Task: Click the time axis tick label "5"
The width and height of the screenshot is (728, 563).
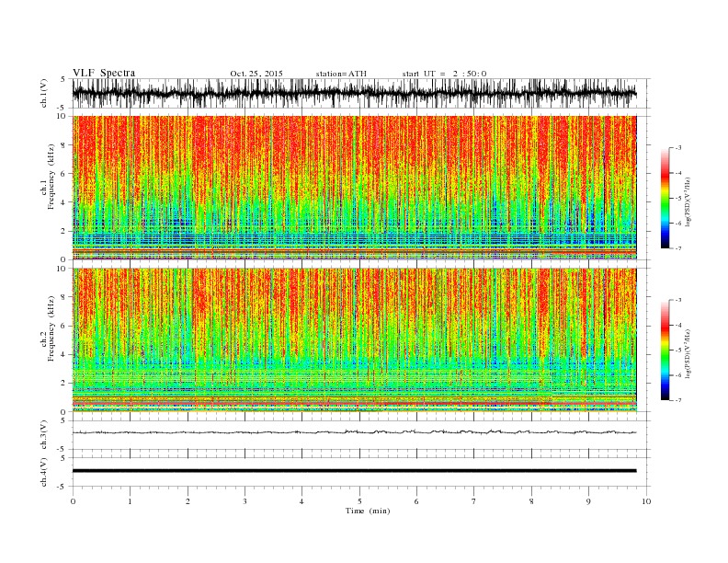Action: pyautogui.click(x=359, y=501)
